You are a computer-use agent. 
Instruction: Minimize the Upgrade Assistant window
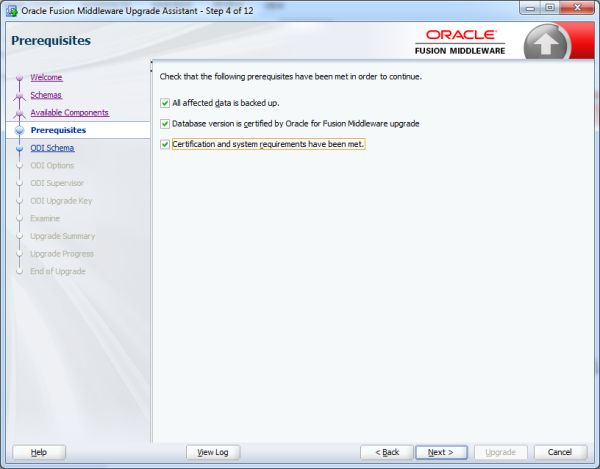530,8
